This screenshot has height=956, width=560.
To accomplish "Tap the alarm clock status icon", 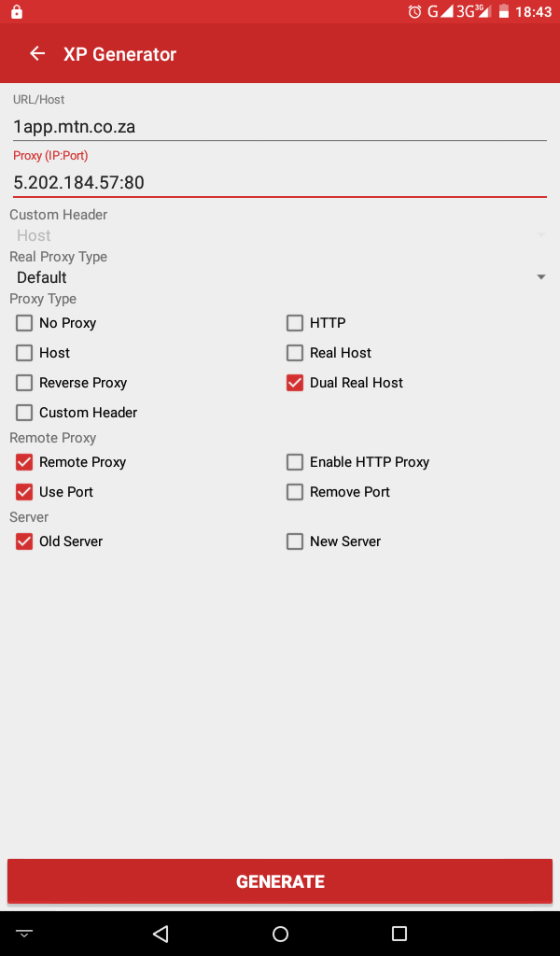I will [x=415, y=11].
